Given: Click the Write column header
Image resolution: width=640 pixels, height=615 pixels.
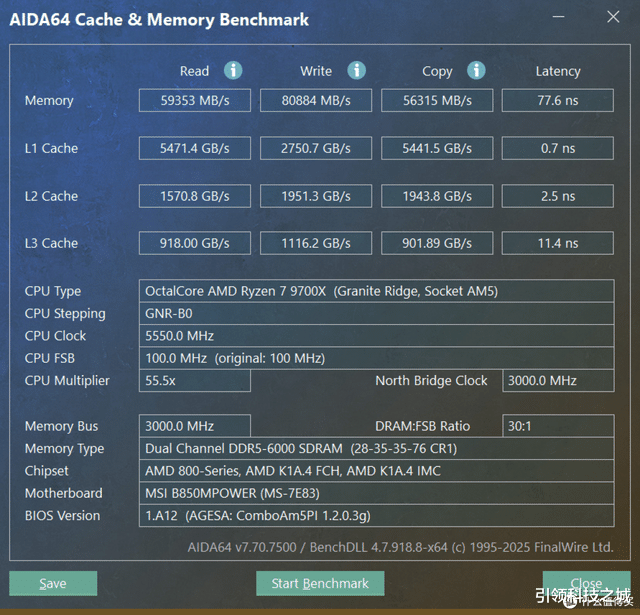Looking at the screenshot, I should tap(316, 71).
